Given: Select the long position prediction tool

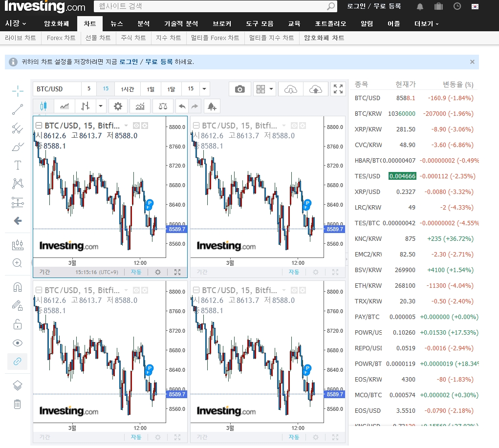Looking at the screenshot, I should [x=18, y=202].
